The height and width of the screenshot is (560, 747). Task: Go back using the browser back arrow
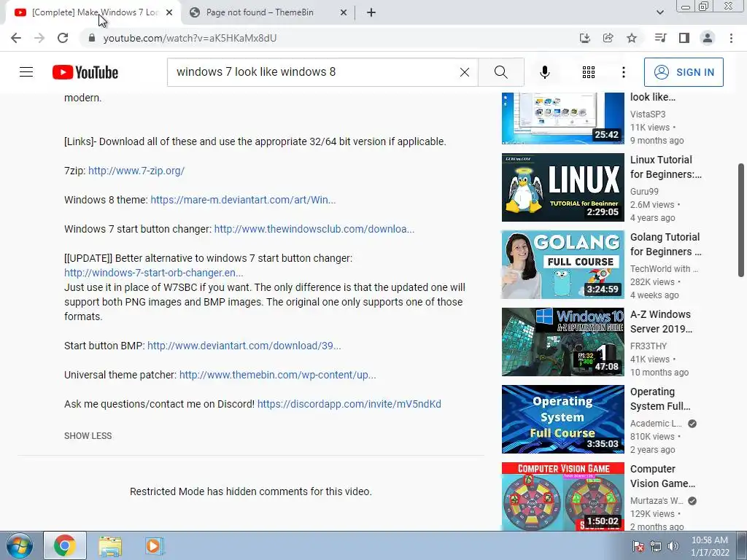point(16,38)
